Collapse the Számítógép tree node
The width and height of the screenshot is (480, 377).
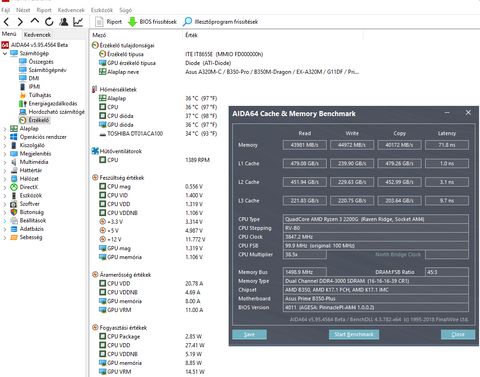5,53
